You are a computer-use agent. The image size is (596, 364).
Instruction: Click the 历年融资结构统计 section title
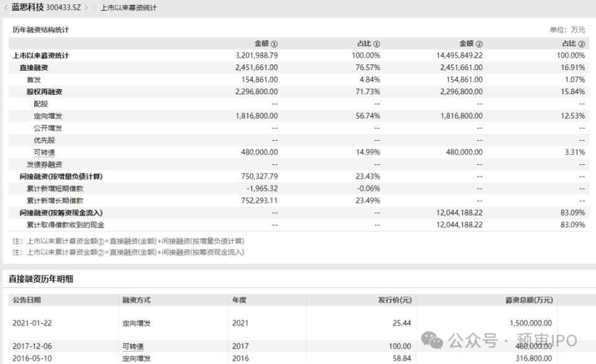(x=41, y=30)
